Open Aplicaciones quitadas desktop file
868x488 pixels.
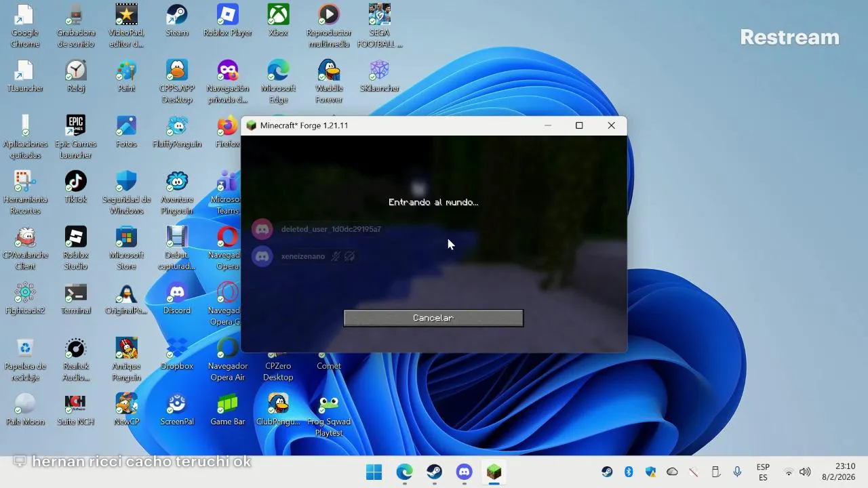point(25,137)
